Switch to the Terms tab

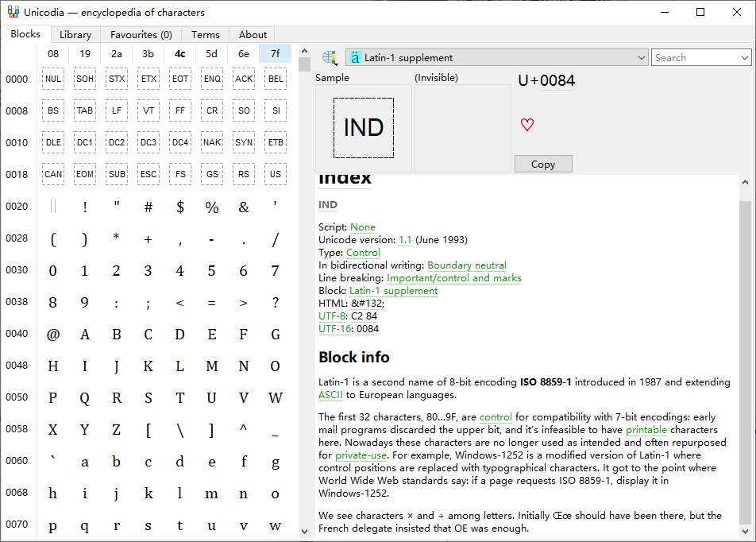[x=205, y=34]
